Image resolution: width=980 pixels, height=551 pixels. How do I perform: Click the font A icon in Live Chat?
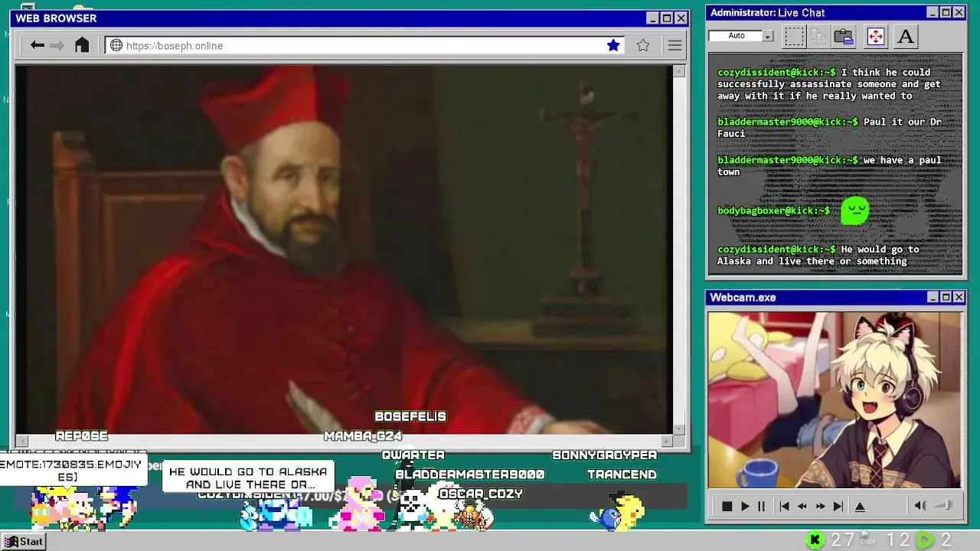click(906, 36)
